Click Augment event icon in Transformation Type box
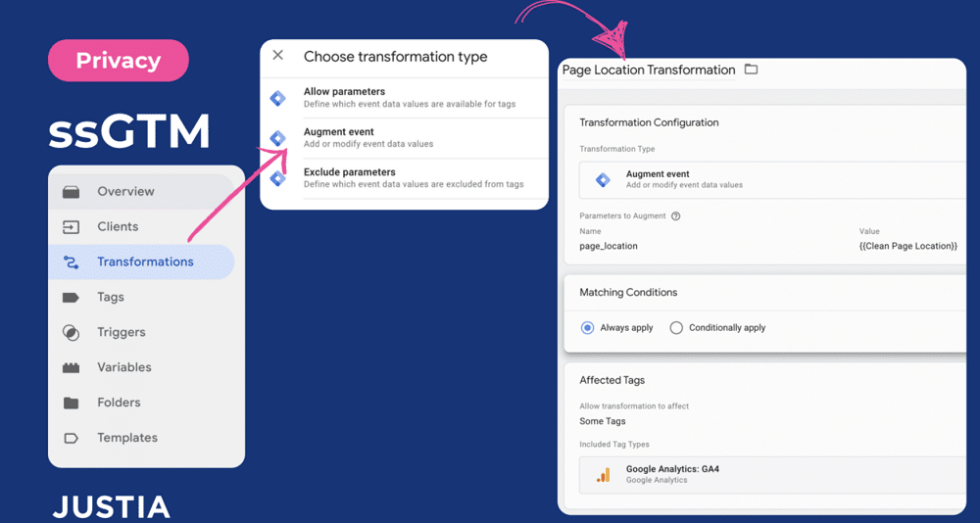Image resolution: width=980 pixels, height=523 pixels. (x=603, y=180)
